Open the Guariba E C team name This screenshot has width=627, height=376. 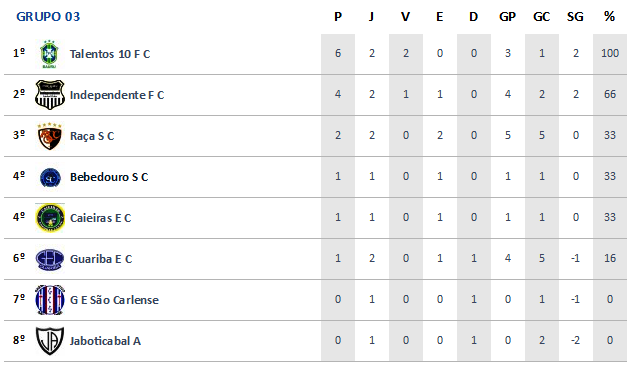(x=101, y=259)
